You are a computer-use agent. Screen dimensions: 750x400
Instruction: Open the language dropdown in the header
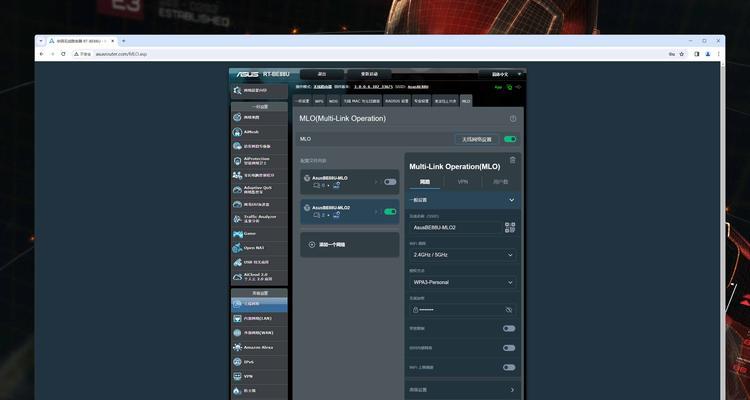(x=501, y=74)
